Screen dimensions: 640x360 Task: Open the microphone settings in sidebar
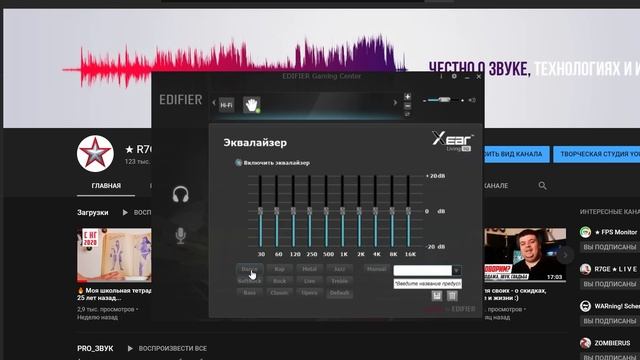click(x=180, y=236)
